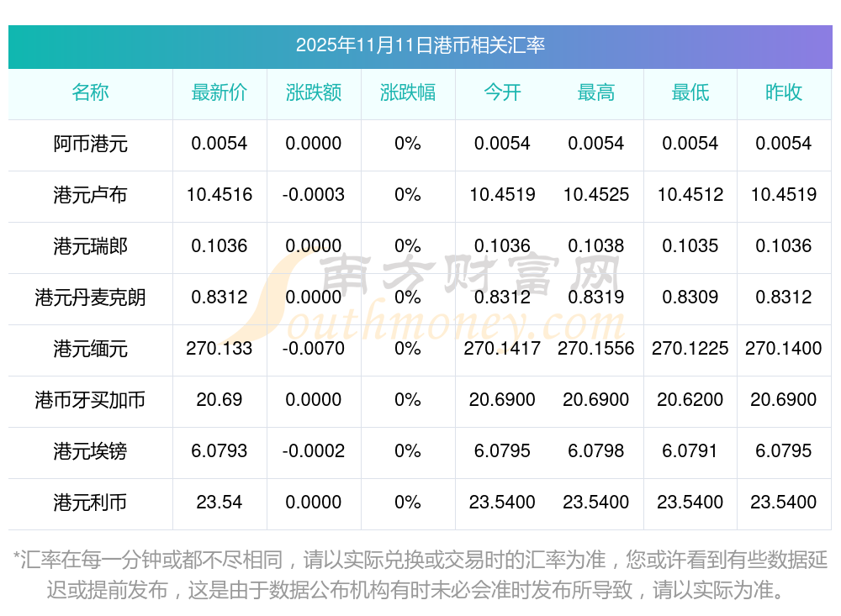This screenshot has width=841, height=616.
Task: Open the 港元利币 currency pair
Action: pyautogui.click(x=90, y=503)
